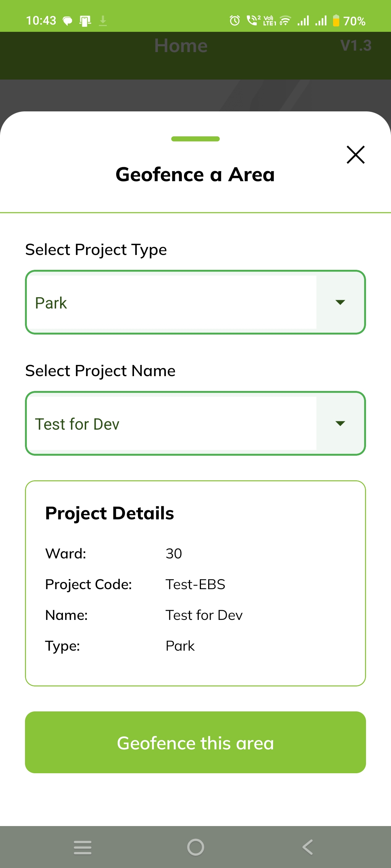Tap the download arrow status icon
Screen dimensions: 391x868
coord(103,21)
